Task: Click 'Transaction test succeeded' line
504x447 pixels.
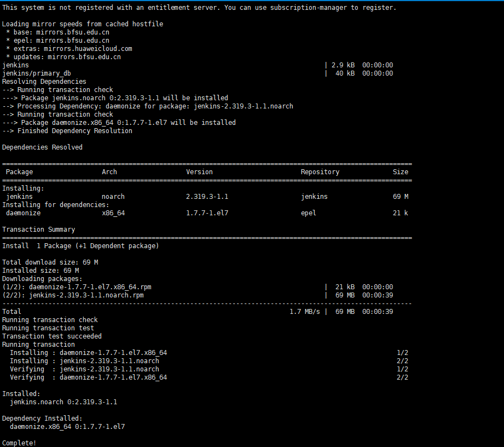Action: point(52,336)
